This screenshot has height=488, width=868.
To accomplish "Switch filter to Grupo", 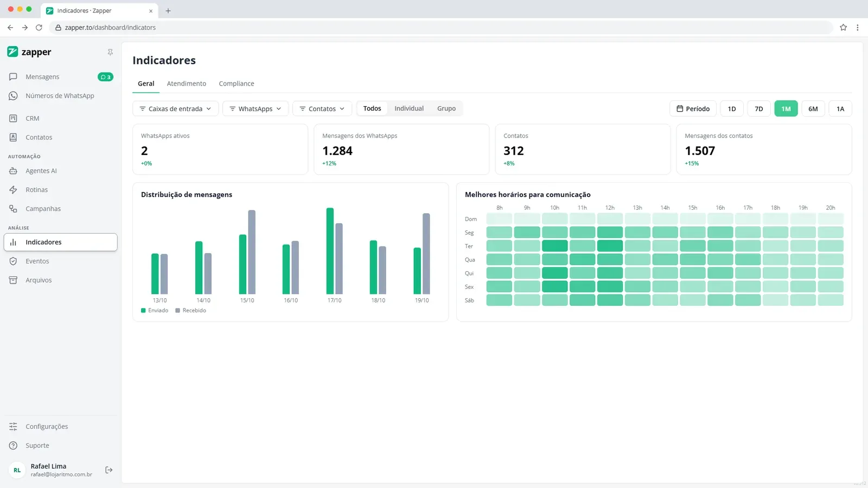I will point(446,108).
